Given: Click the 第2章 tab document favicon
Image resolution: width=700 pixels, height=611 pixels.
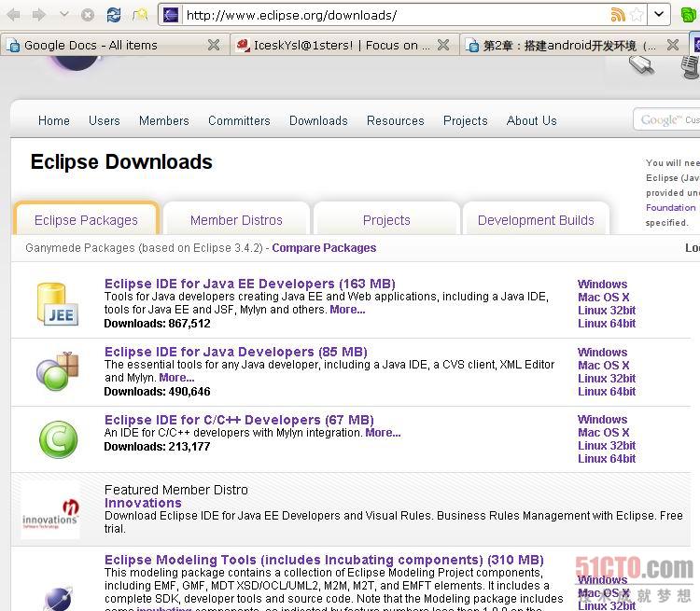Looking at the screenshot, I should point(473,46).
